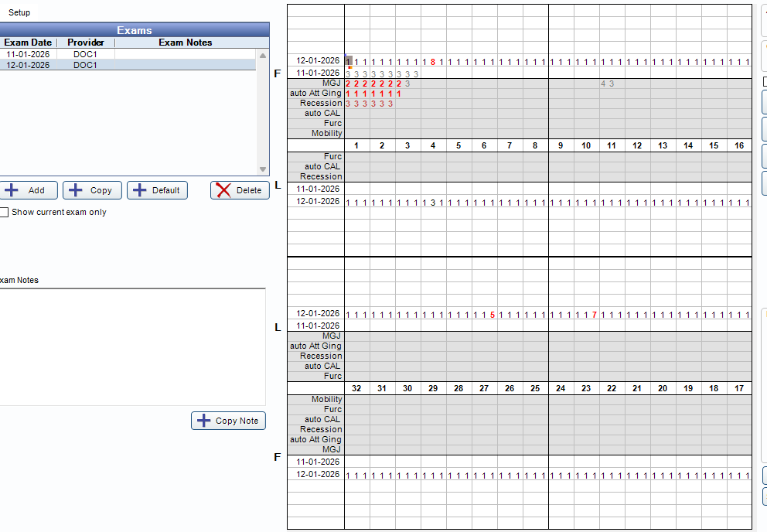The width and height of the screenshot is (767, 532).
Task: Select the 12-01-2026 exam in Exams list
Action: (x=28, y=66)
